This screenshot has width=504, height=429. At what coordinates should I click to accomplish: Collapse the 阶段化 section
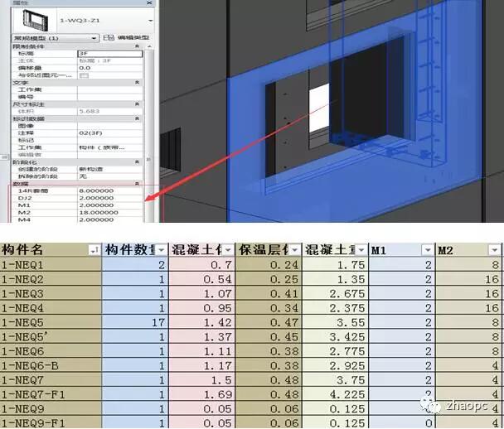(x=136, y=161)
